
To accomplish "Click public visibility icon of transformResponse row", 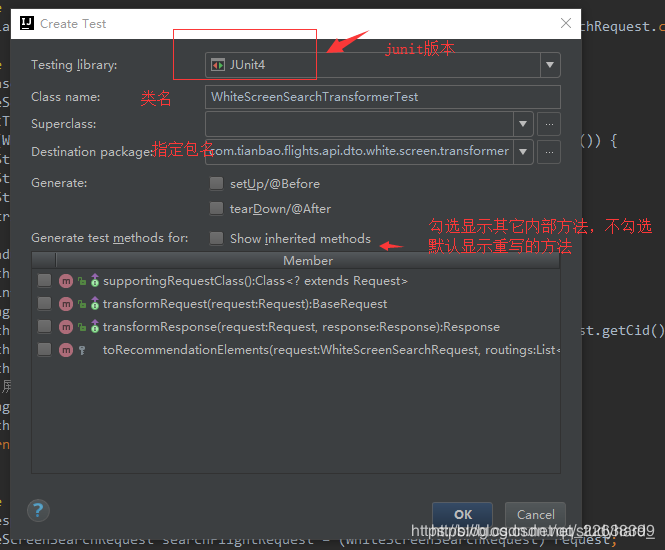I will coord(82,327).
